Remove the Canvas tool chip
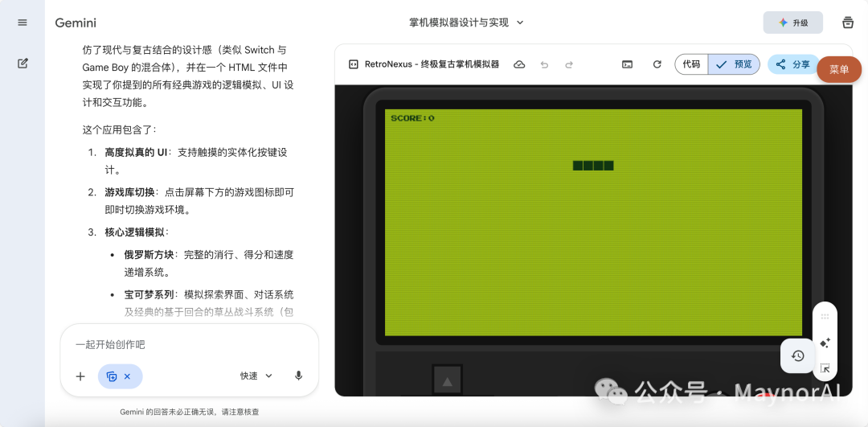The width and height of the screenshot is (868, 427). [x=127, y=376]
